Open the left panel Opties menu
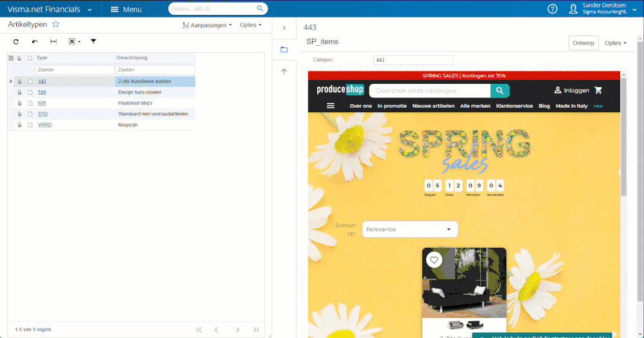 (x=251, y=25)
